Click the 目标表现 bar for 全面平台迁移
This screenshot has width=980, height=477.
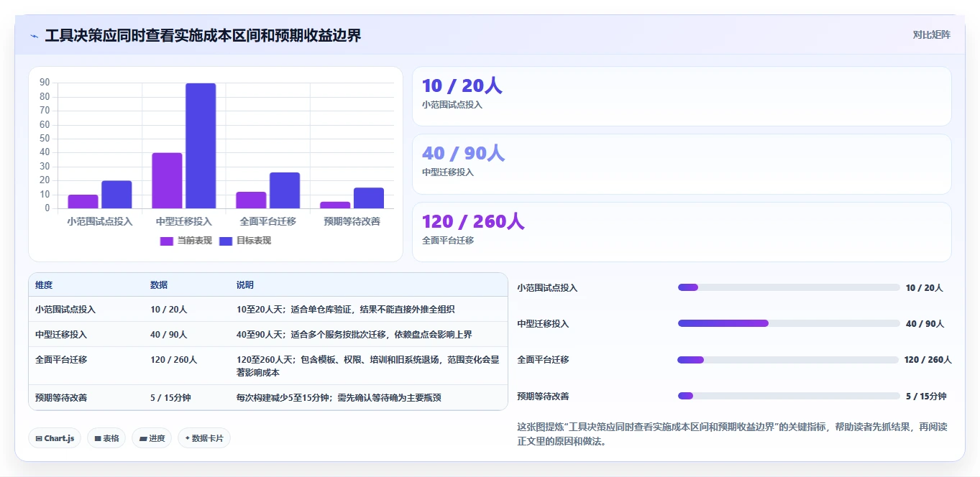(285, 190)
